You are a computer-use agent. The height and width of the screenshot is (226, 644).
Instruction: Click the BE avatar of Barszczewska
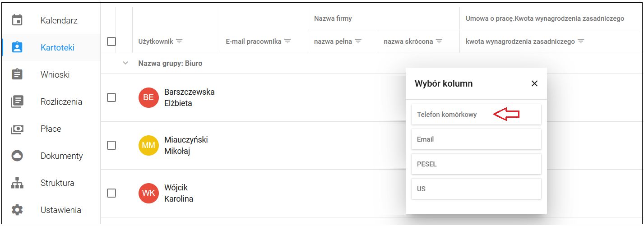click(148, 97)
